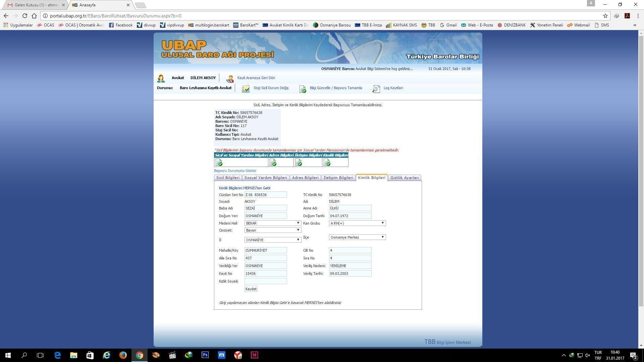Click the İletişim Bilgileri status document icon
This screenshot has height=362, width=644.
point(299,163)
